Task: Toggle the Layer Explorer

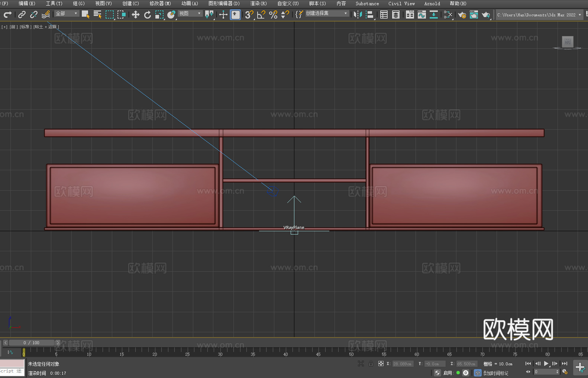Action: point(396,14)
